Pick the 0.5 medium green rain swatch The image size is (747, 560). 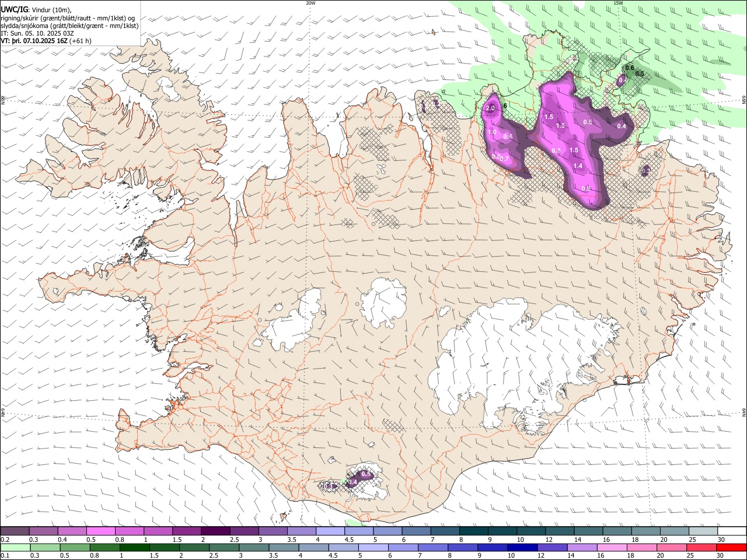tap(75, 547)
